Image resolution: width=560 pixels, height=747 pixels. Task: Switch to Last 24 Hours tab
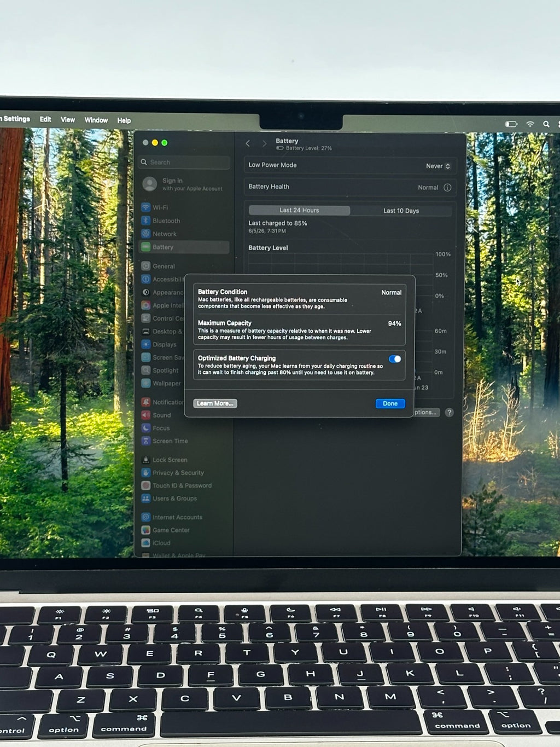click(x=299, y=210)
